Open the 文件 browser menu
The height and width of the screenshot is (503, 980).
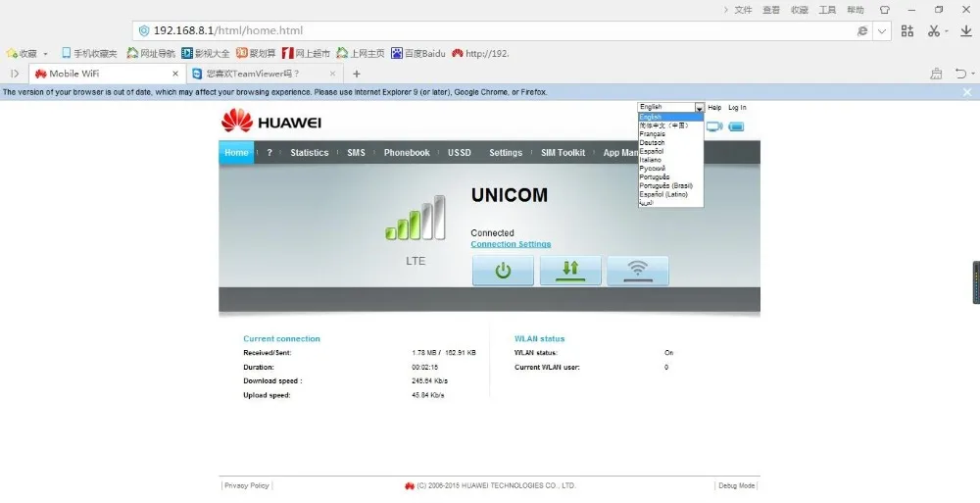(x=743, y=10)
